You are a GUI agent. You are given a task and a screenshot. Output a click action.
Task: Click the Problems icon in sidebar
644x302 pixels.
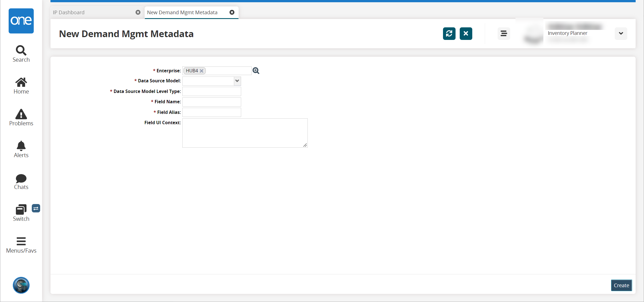pos(21,117)
